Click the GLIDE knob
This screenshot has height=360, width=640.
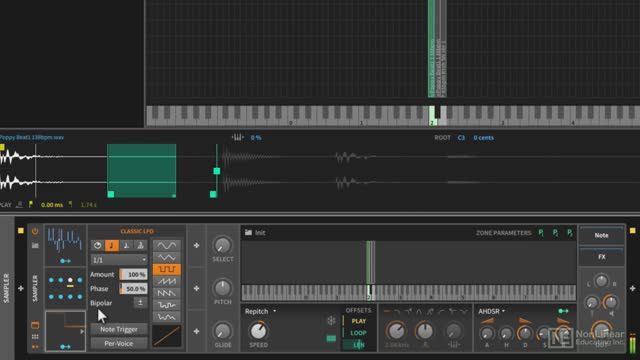[x=222, y=331]
